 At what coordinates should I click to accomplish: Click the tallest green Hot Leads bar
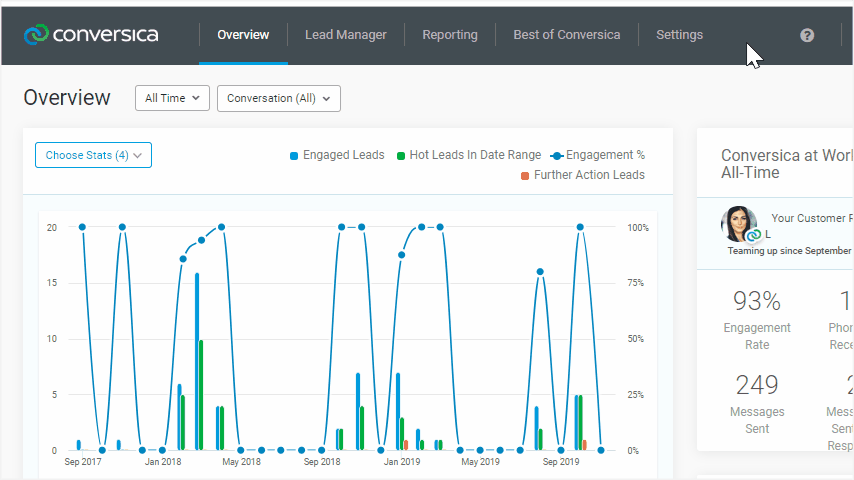[x=201, y=395]
